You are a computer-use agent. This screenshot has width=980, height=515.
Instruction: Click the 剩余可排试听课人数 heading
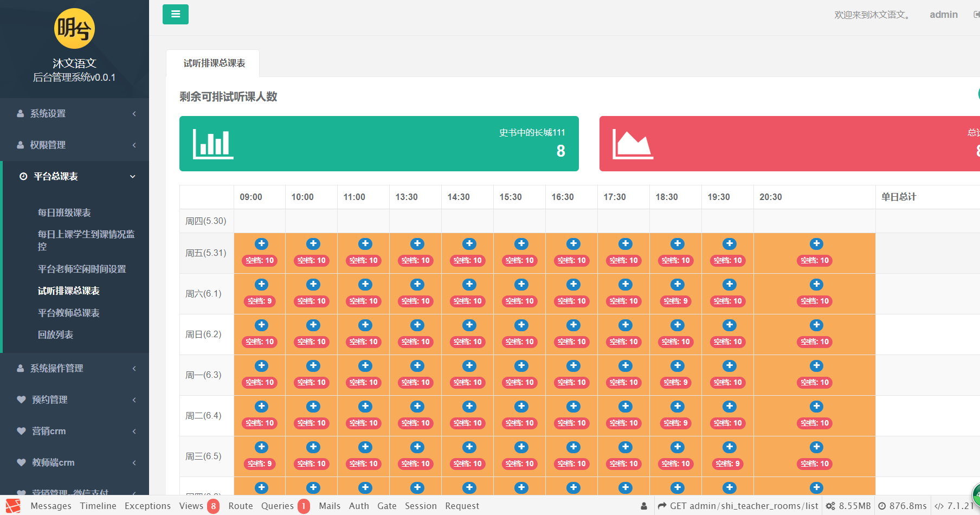point(228,96)
